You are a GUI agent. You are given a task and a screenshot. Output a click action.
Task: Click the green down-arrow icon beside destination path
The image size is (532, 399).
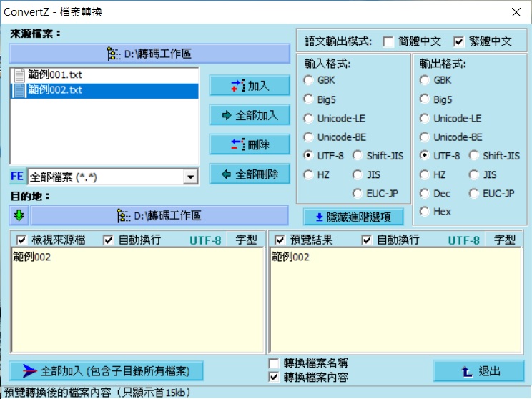tap(19, 215)
